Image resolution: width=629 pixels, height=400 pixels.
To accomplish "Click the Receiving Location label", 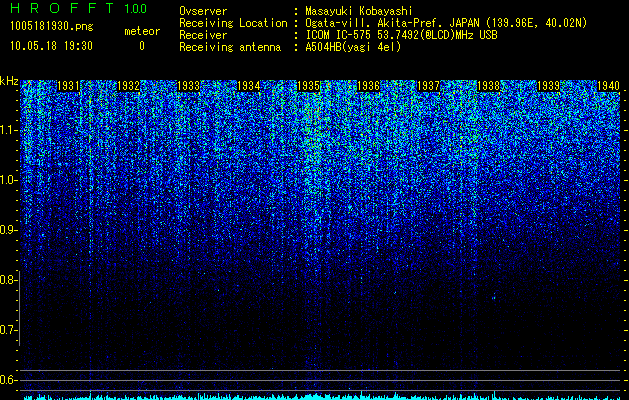I will [x=233, y=23].
